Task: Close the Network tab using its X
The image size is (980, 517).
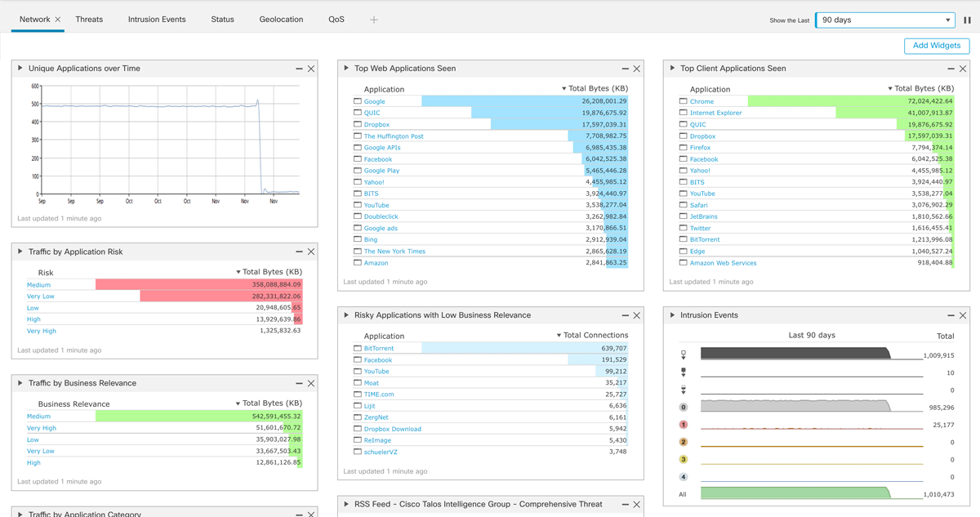Action: tap(58, 20)
